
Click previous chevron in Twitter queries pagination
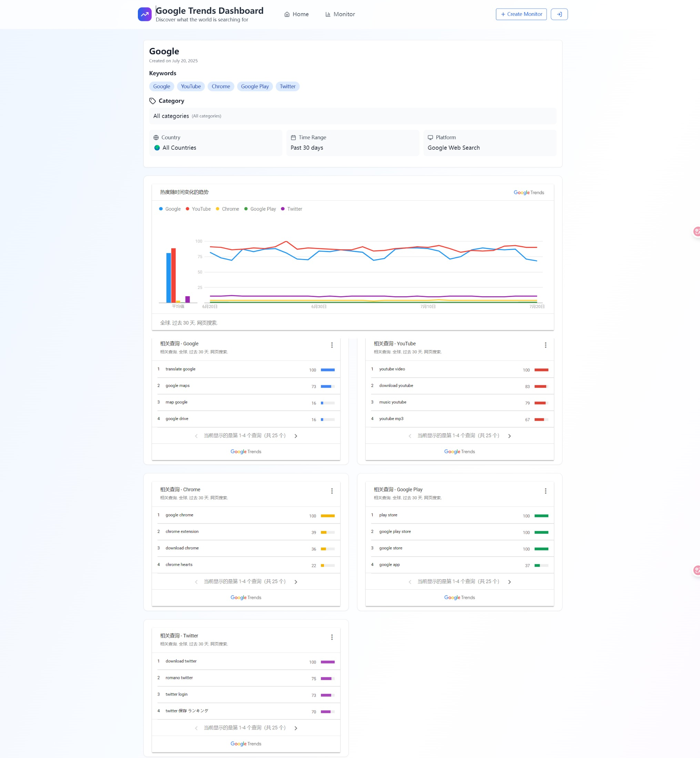pos(196,728)
